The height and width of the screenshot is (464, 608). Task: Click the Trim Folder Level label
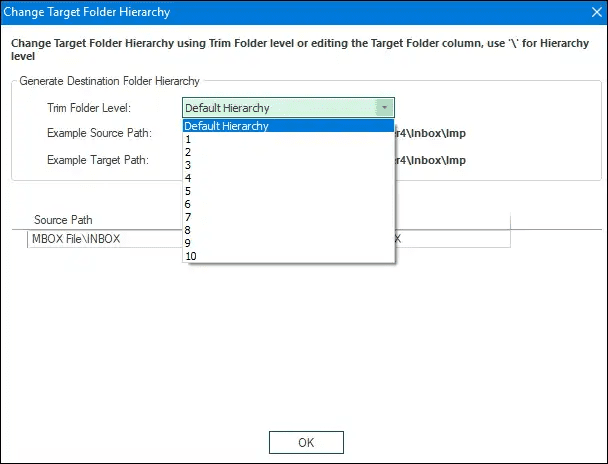(x=89, y=108)
